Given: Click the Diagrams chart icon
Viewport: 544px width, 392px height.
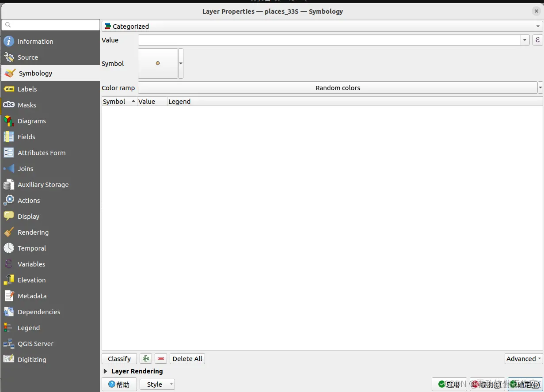Looking at the screenshot, I should pyautogui.click(x=9, y=121).
